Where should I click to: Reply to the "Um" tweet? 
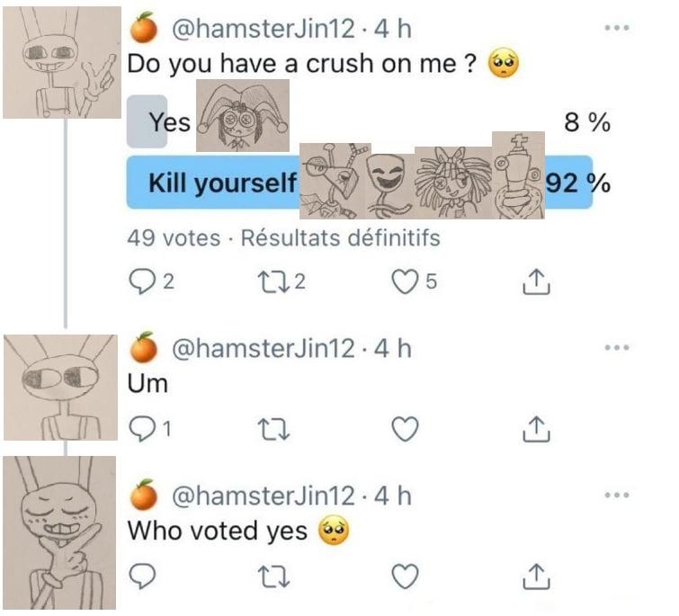pyautogui.click(x=139, y=432)
